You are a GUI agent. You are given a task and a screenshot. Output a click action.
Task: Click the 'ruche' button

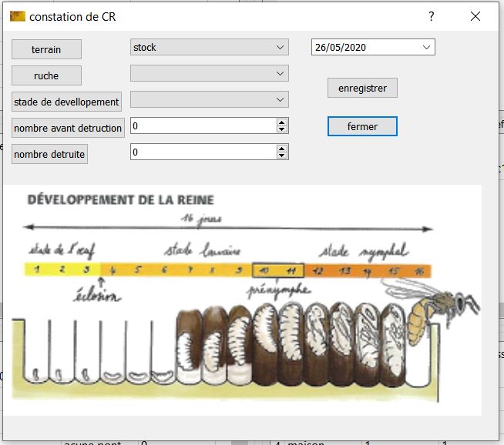46,75
